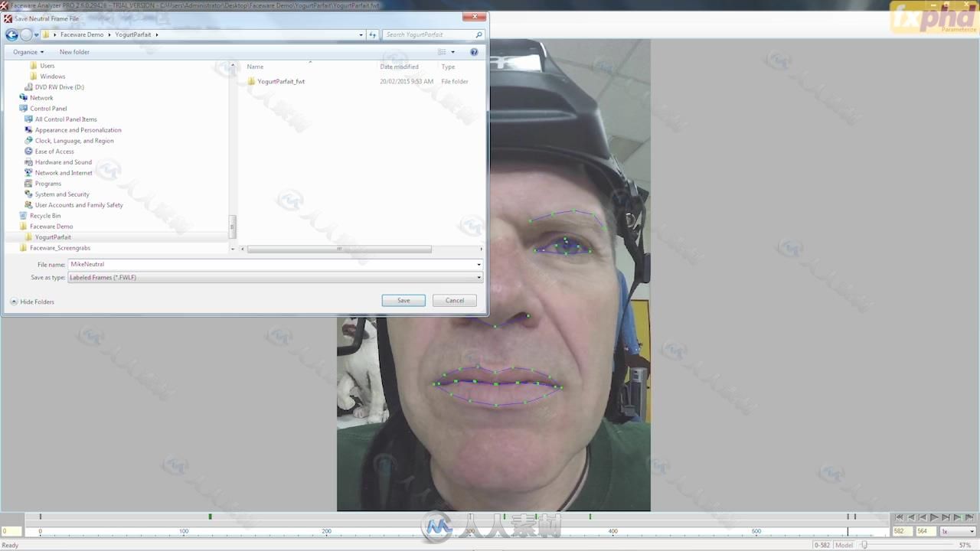Click Faceware Demo in address breadcrumb

pyautogui.click(x=82, y=34)
